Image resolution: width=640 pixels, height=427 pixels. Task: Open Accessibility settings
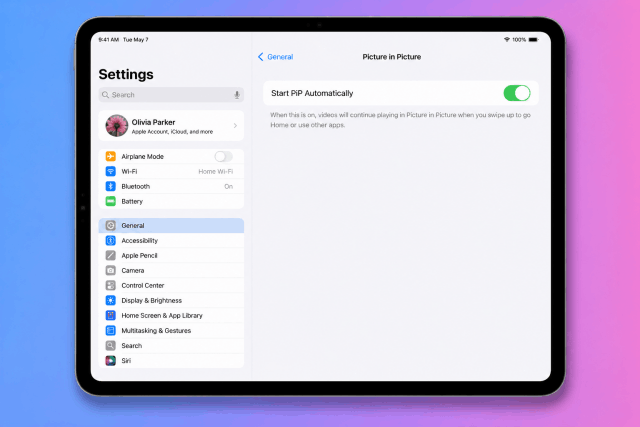(171, 240)
